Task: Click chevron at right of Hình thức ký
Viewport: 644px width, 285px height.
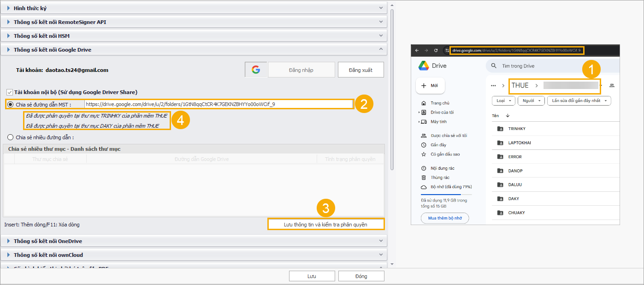Action: coord(381,8)
